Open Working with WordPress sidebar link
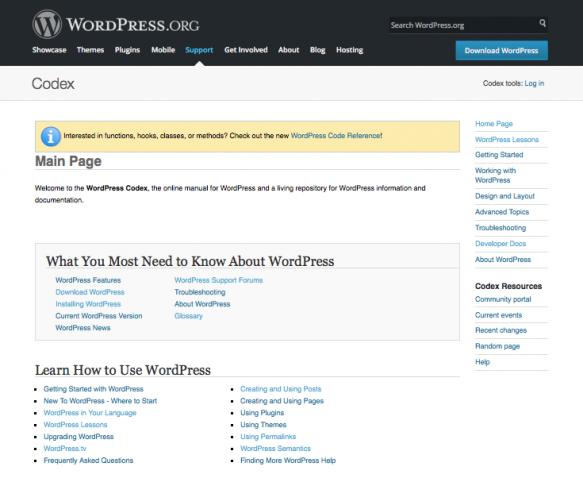This screenshot has width=583, height=478. [496, 175]
